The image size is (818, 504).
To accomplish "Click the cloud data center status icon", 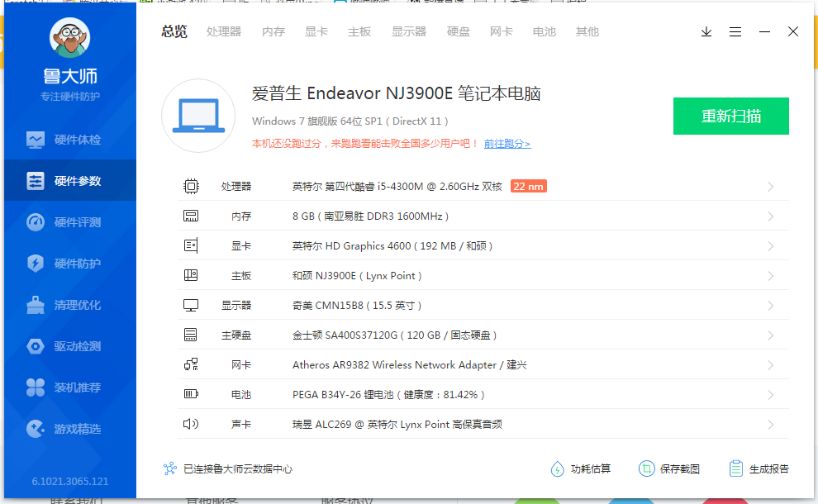I will tap(170, 468).
